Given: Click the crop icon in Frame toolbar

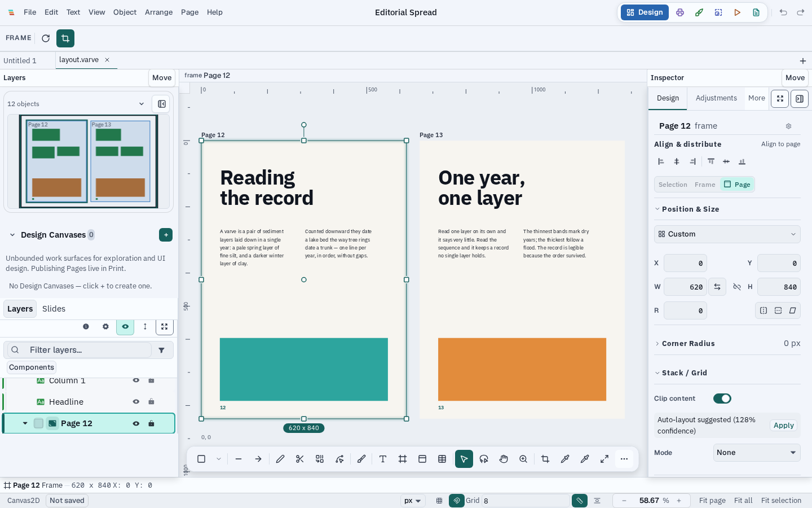Looking at the screenshot, I should click(x=65, y=38).
